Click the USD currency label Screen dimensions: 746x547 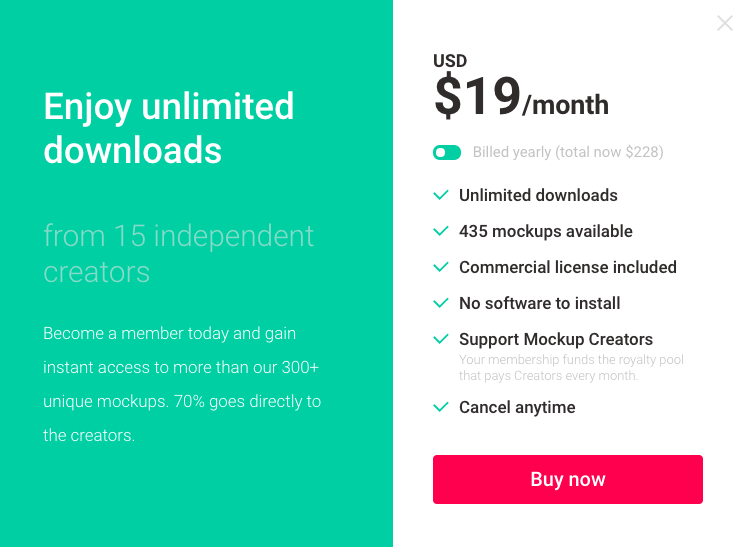pyautogui.click(x=450, y=61)
